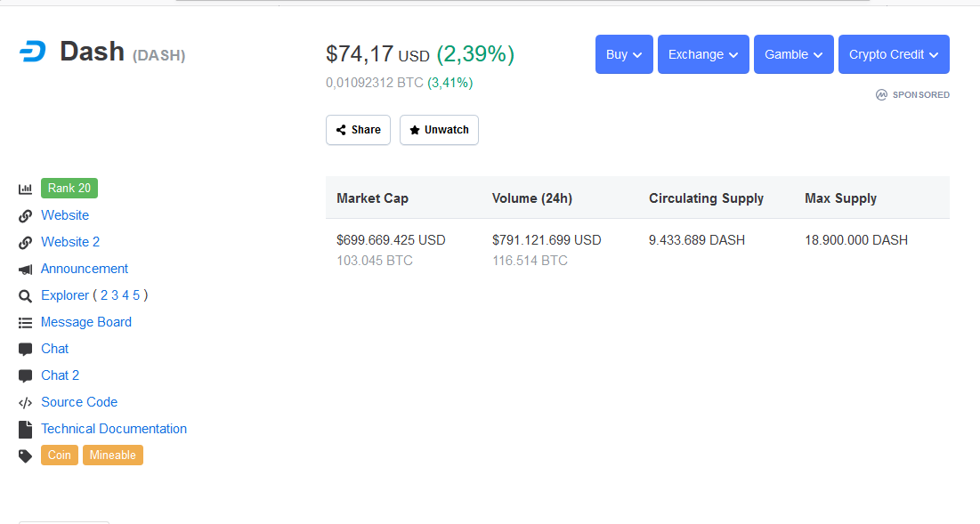
Task: Click the $699.669.425 USD market cap value
Action: coord(392,240)
